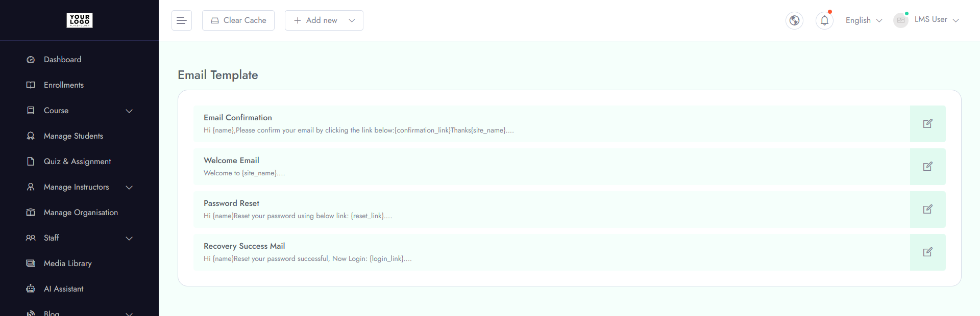Expand the Staff chevron
980x316 pixels.
[x=129, y=239]
